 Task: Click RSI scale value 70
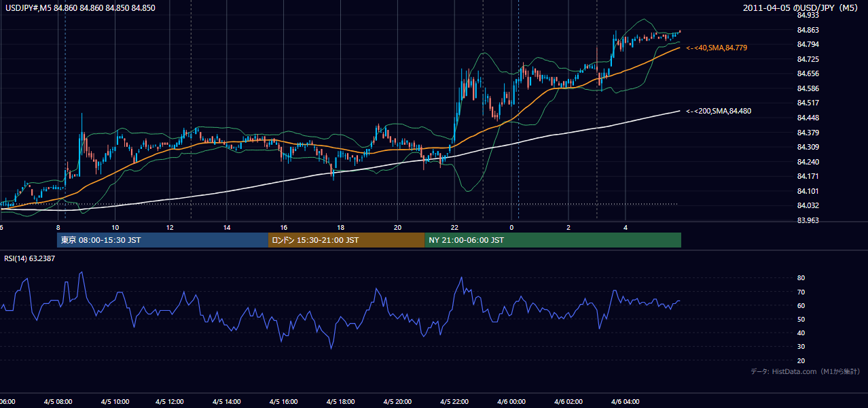click(x=801, y=292)
